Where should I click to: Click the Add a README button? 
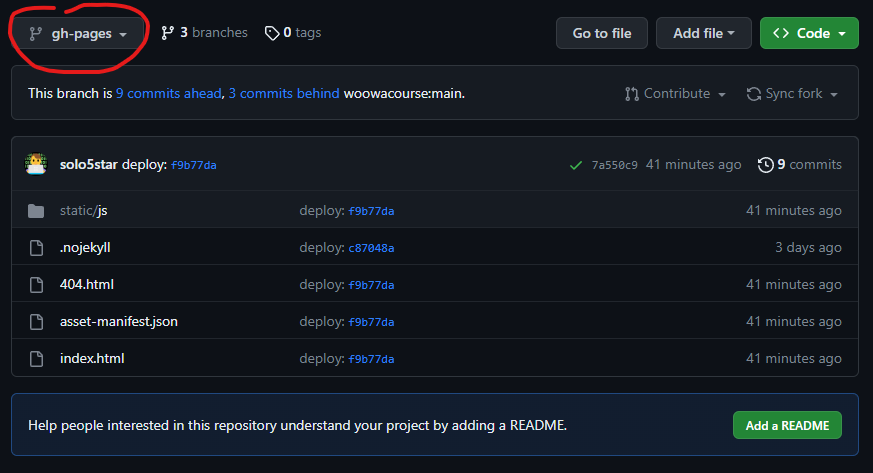(x=787, y=426)
